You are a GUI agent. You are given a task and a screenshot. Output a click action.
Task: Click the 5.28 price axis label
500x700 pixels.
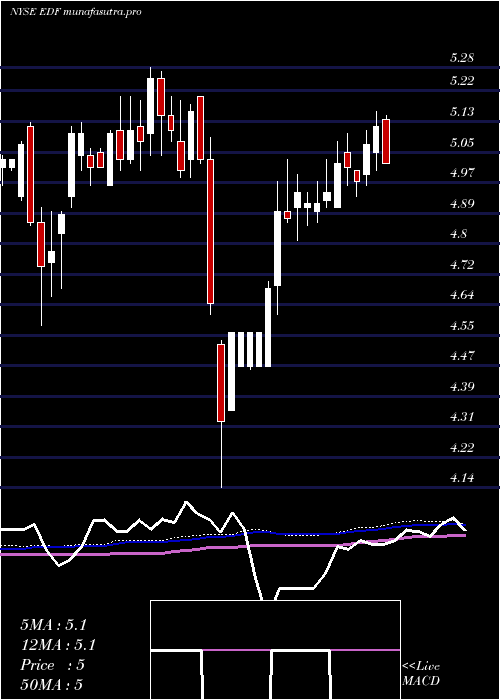coord(462,58)
